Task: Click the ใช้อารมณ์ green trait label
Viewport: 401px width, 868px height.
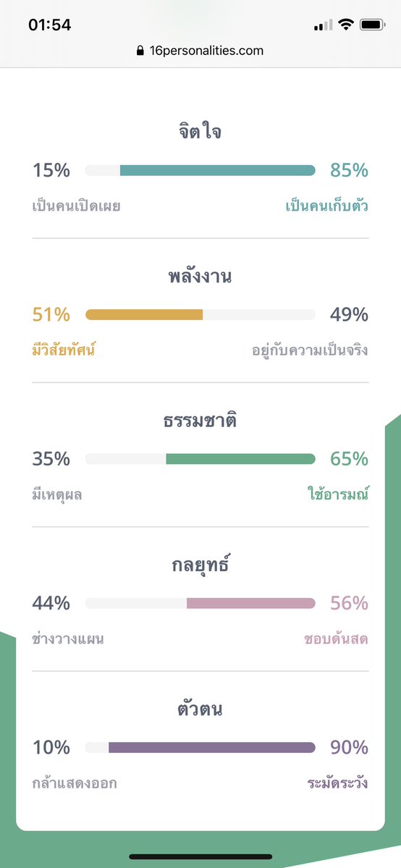Action: (338, 494)
